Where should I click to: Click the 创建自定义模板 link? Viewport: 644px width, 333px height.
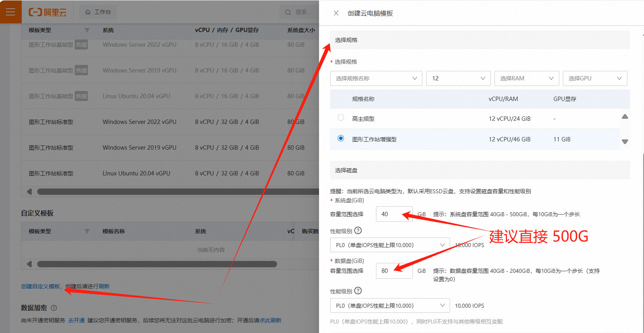pos(40,286)
